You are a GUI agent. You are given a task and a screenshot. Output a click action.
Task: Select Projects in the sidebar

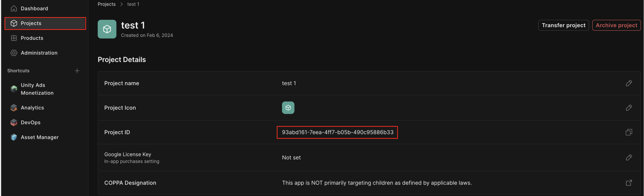click(45, 23)
